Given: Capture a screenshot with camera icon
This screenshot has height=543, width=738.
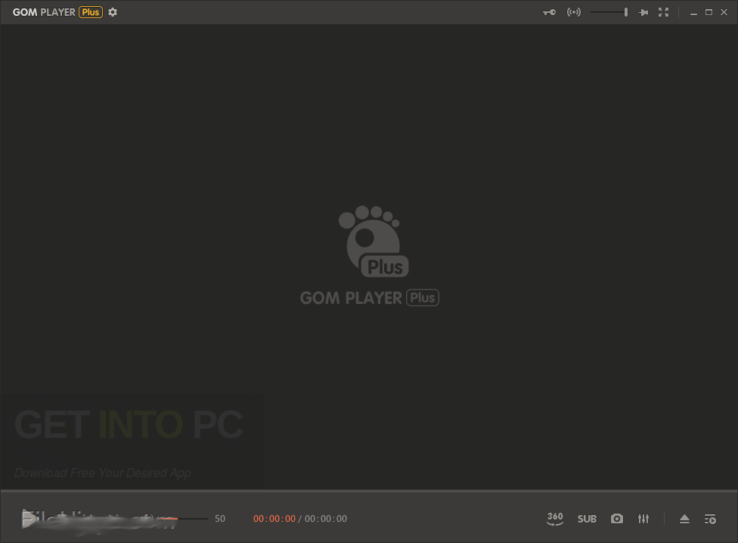Looking at the screenshot, I should (x=617, y=519).
